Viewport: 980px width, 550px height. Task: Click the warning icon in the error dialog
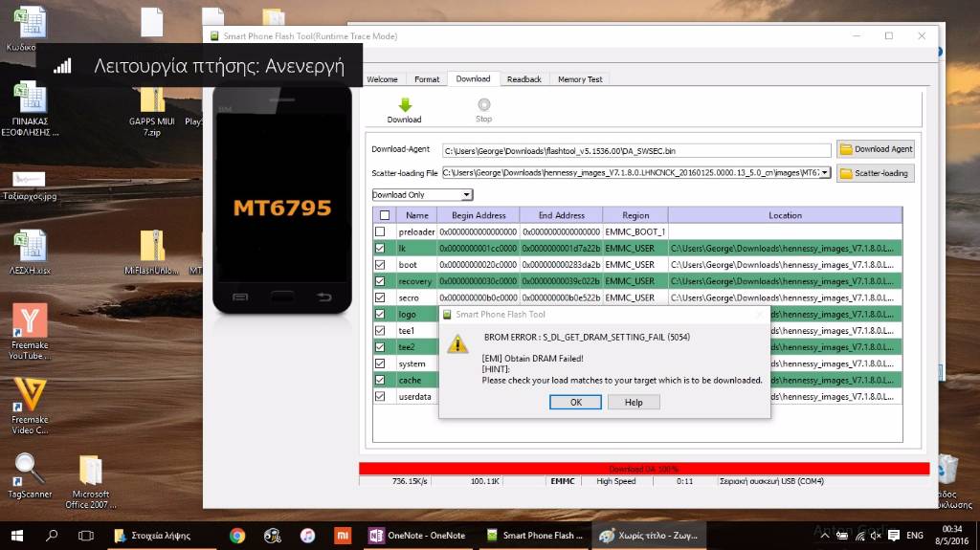[457, 343]
